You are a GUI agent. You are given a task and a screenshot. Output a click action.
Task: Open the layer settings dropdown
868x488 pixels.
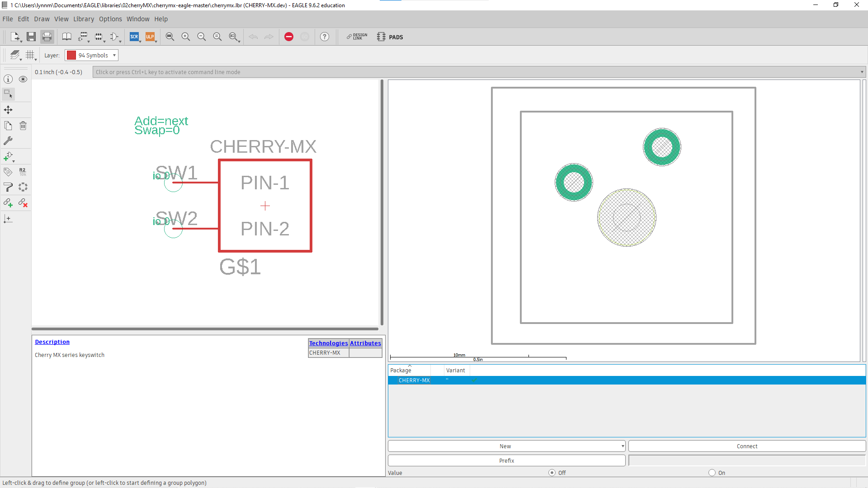(15, 55)
